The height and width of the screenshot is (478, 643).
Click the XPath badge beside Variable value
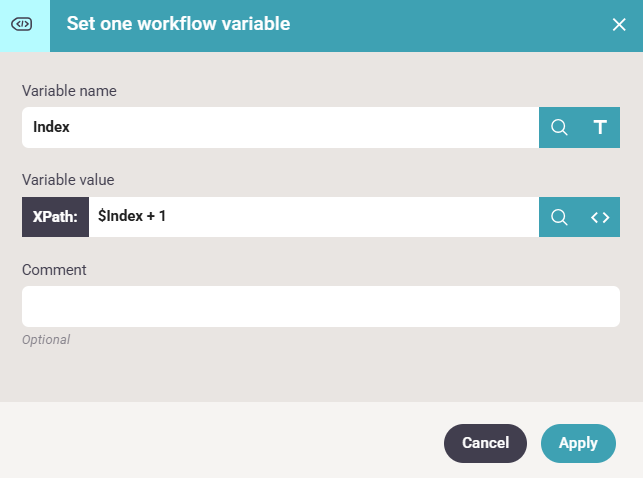click(55, 217)
